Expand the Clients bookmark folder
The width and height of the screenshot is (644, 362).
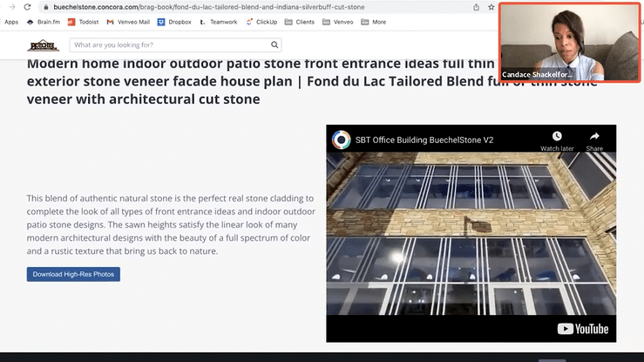coord(300,22)
